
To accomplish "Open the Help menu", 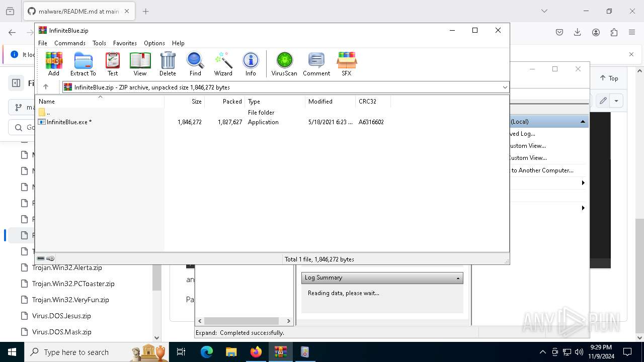I will [x=178, y=43].
